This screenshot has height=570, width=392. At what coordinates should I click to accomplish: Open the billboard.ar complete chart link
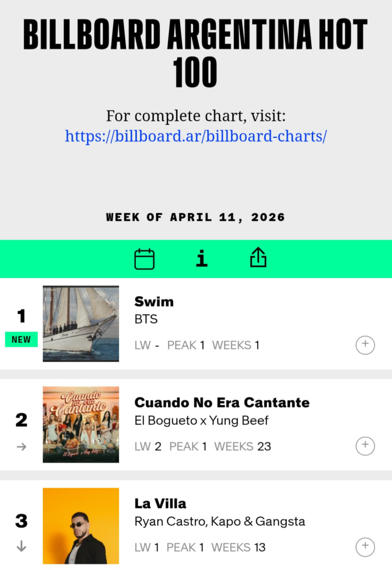195,136
